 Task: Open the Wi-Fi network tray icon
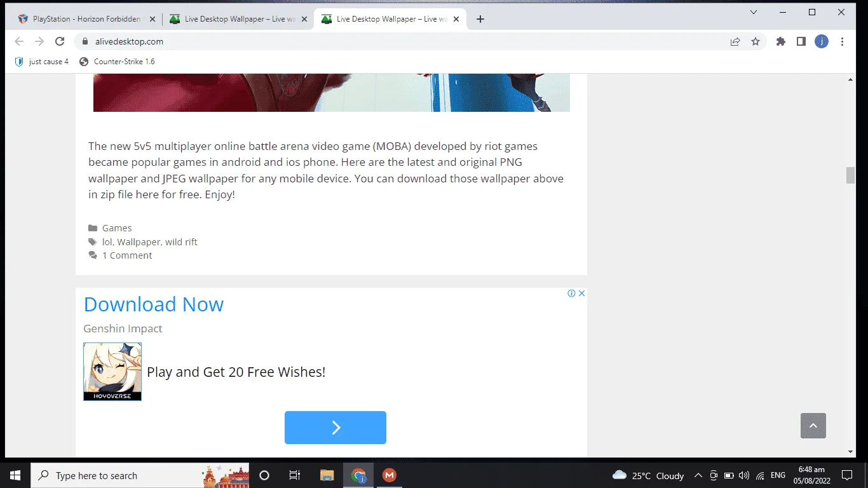[x=760, y=475]
